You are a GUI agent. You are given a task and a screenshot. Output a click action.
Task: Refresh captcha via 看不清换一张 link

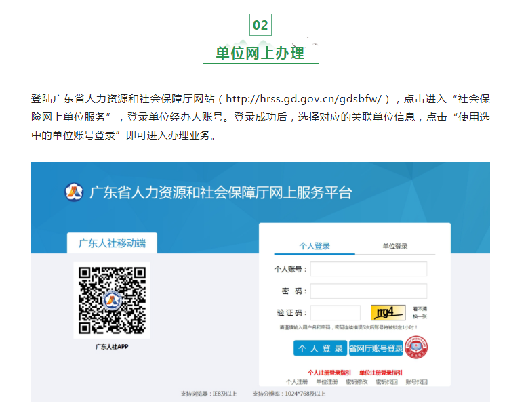420,313
